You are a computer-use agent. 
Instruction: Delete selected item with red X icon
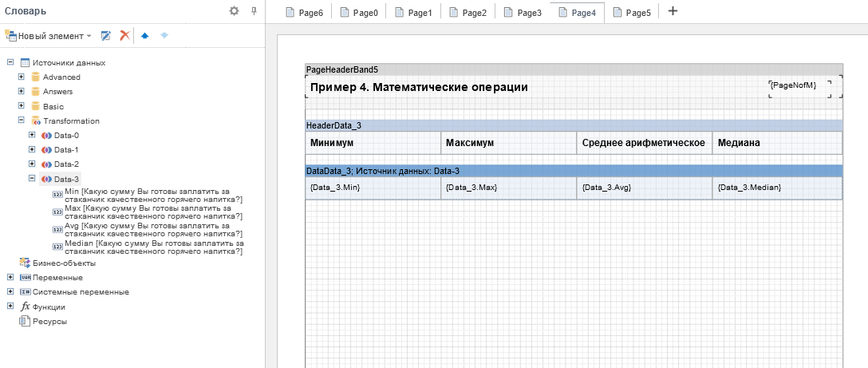click(124, 36)
